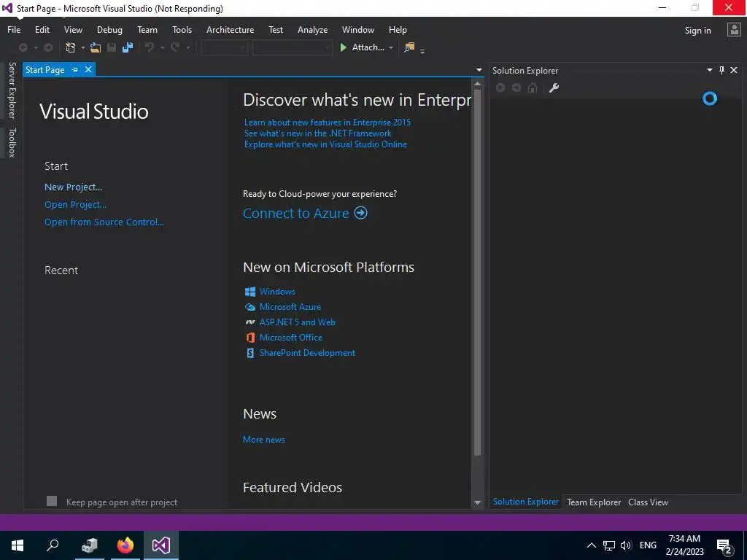Viewport: 747px width, 560px height.
Task: Click the account avatar icon beside Sign in
Action: coord(734,30)
